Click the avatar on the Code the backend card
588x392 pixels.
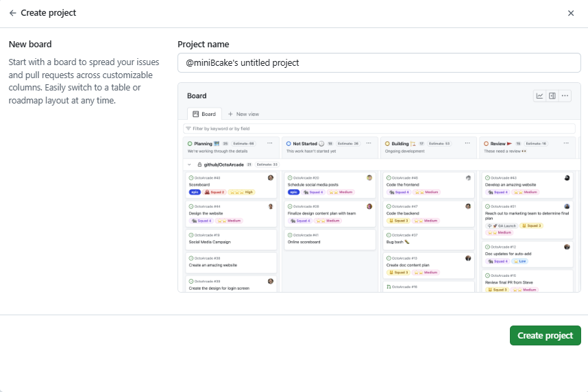click(468, 206)
